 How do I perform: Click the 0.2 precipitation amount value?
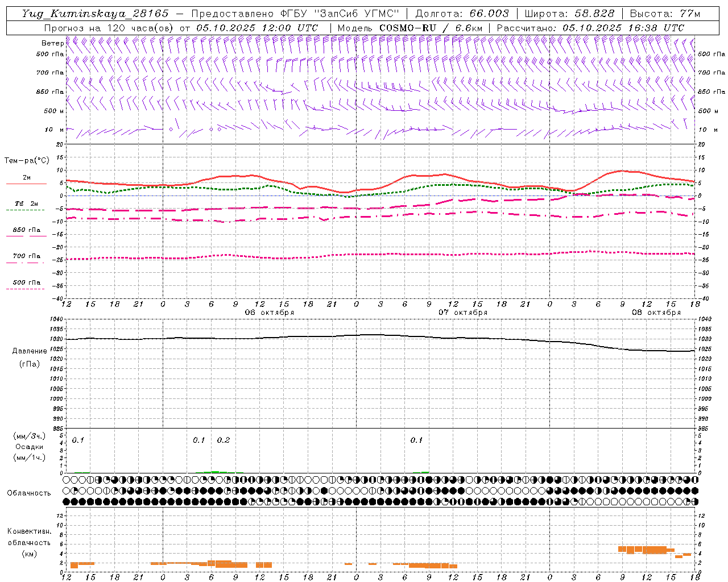[224, 440]
